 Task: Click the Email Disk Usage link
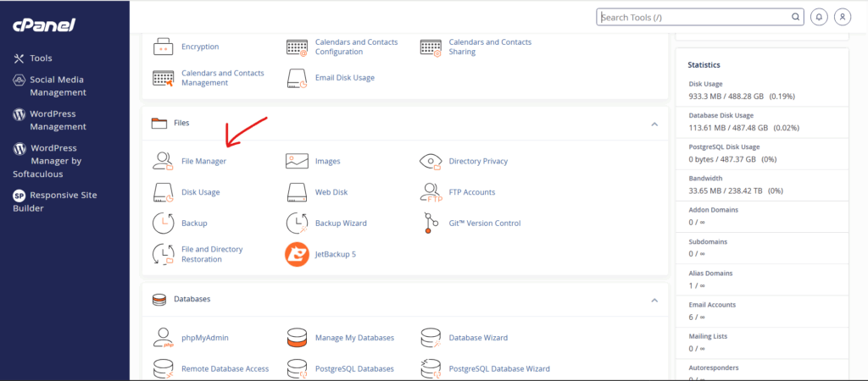pyautogui.click(x=344, y=78)
